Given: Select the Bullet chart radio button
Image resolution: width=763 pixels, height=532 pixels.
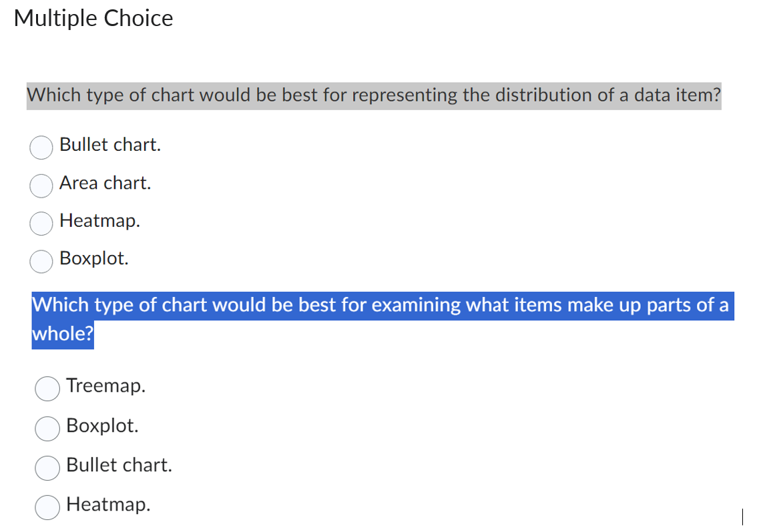Looking at the screenshot, I should (x=41, y=148).
